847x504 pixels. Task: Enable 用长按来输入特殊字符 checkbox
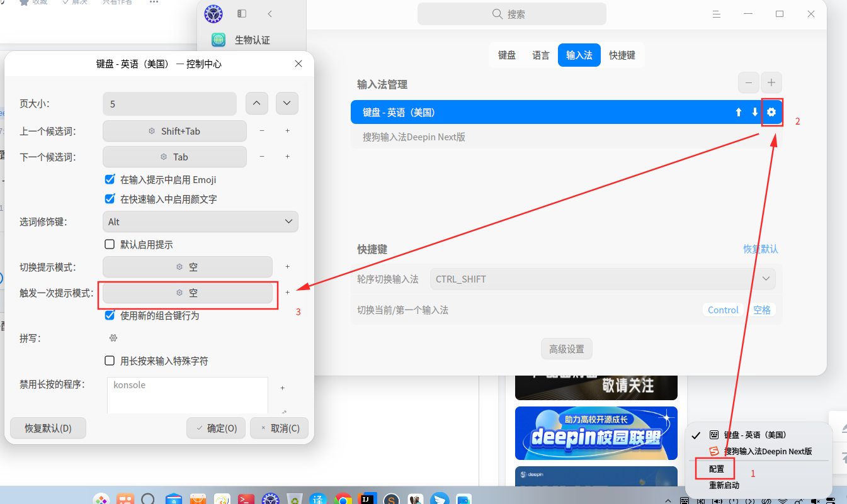pos(110,361)
